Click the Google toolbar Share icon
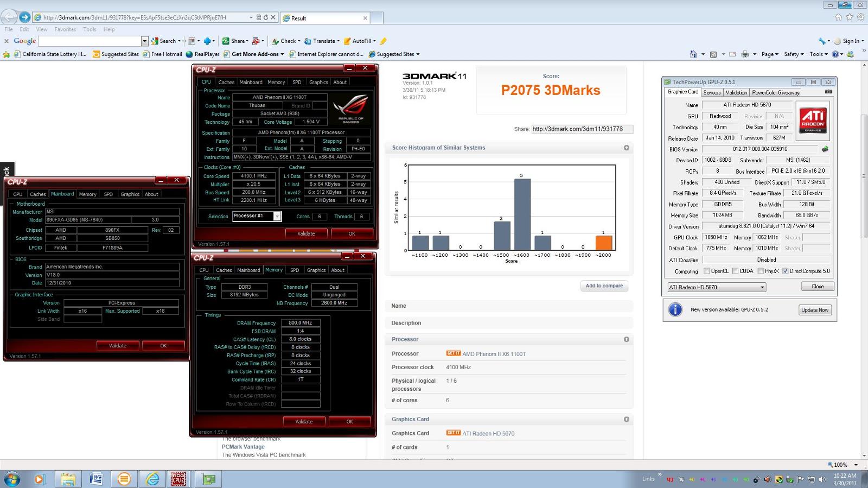 tap(226, 41)
